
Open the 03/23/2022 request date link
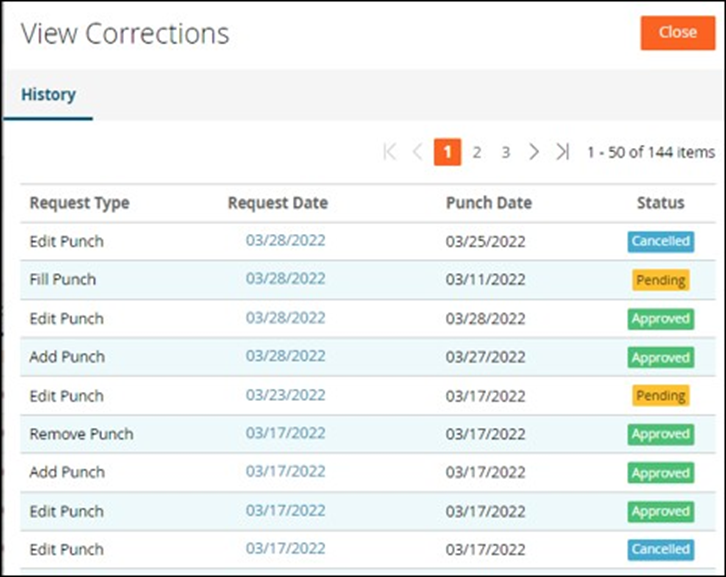[285, 395]
